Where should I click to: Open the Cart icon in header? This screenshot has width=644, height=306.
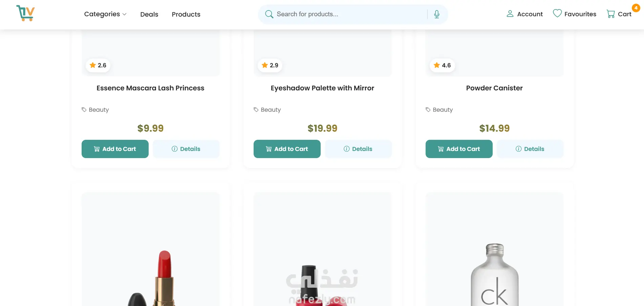pyautogui.click(x=611, y=14)
